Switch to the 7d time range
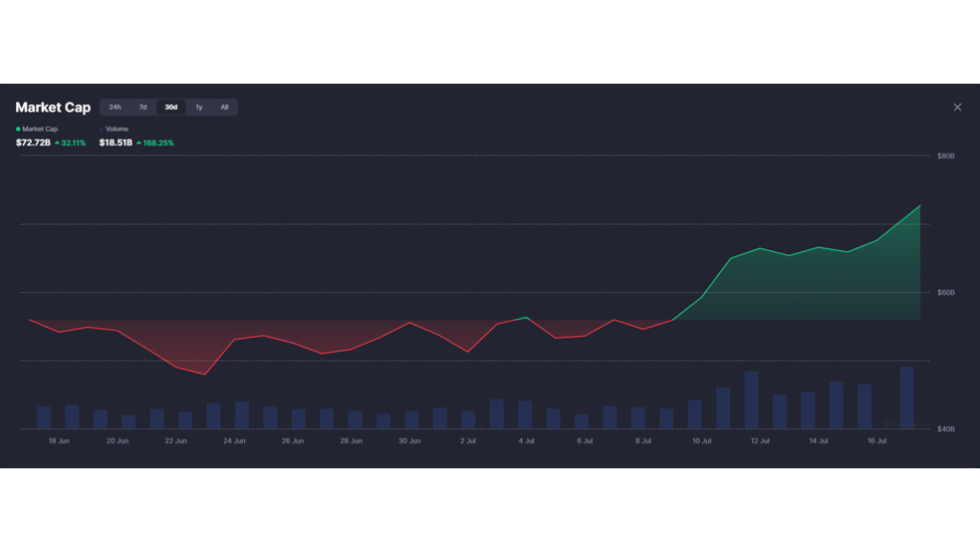The width and height of the screenshot is (980, 552). tap(142, 108)
